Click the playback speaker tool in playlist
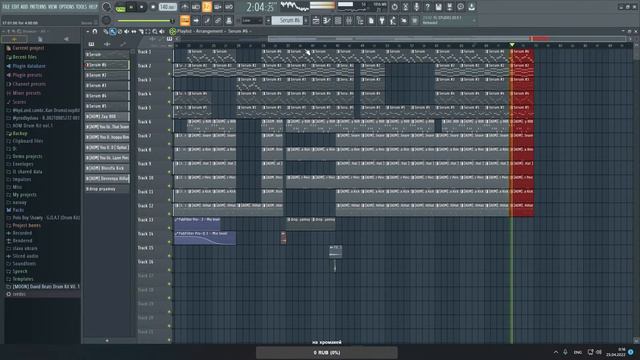Screen dimensions: 640x360 pyautogui.click(x=162, y=31)
